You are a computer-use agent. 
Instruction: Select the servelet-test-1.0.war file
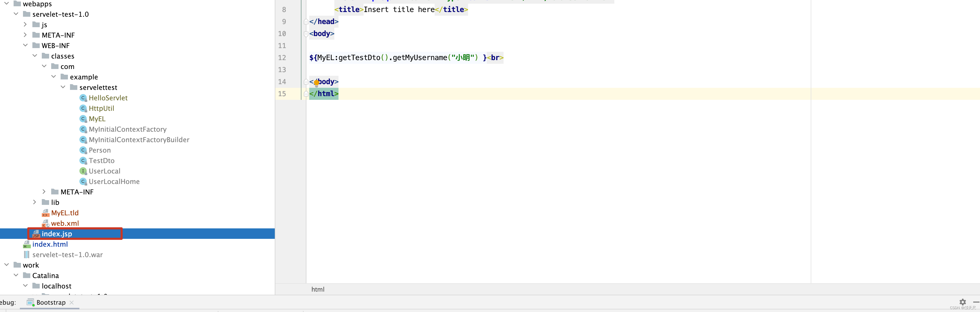pyautogui.click(x=67, y=255)
